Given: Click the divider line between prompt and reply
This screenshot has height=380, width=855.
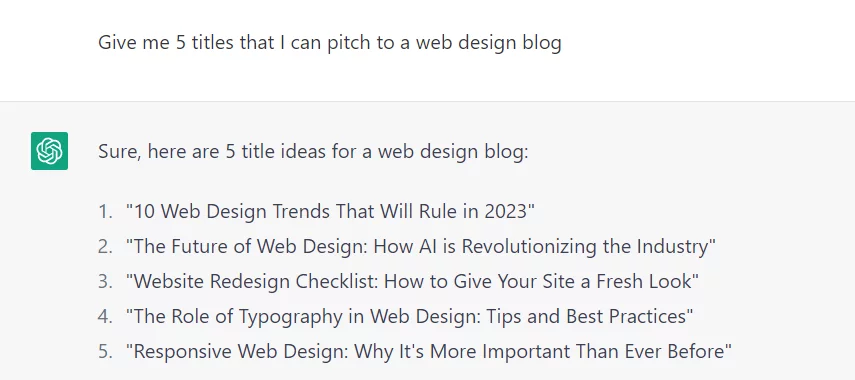Looking at the screenshot, I should 428,101.
